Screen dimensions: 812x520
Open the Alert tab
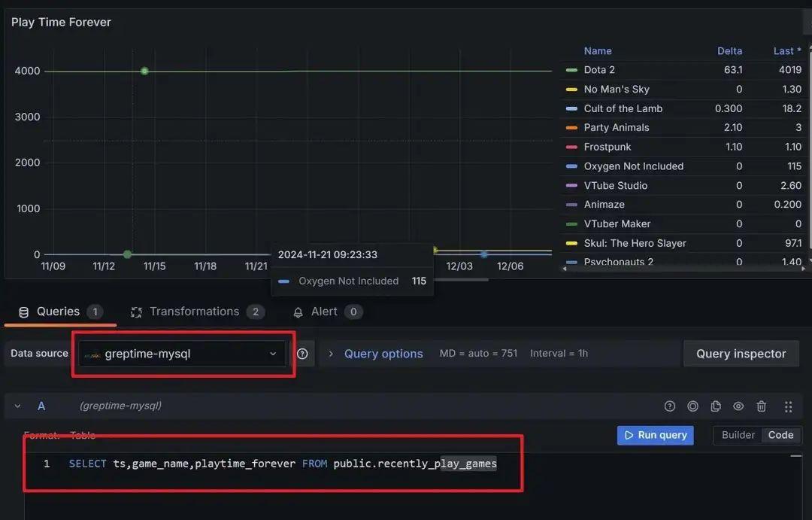pos(324,312)
